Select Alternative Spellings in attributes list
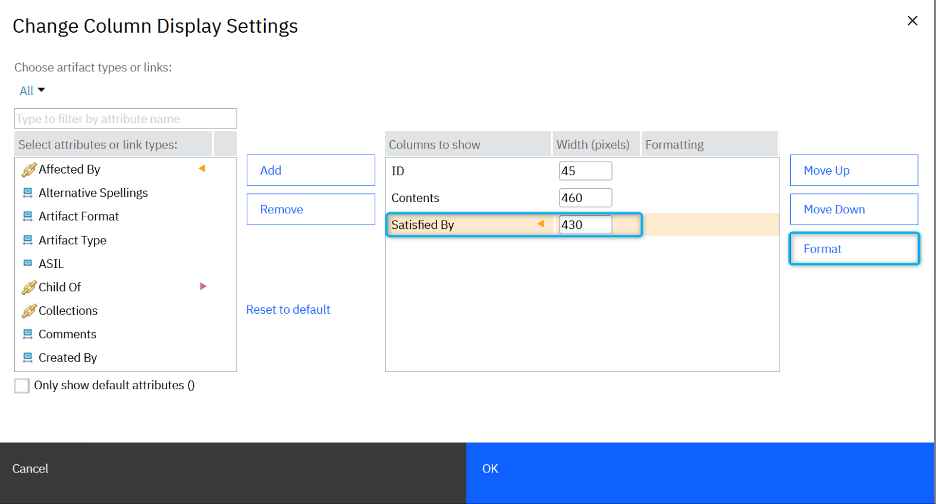Image resolution: width=936 pixels, height=504 pixels. click(x=125, y=193)
